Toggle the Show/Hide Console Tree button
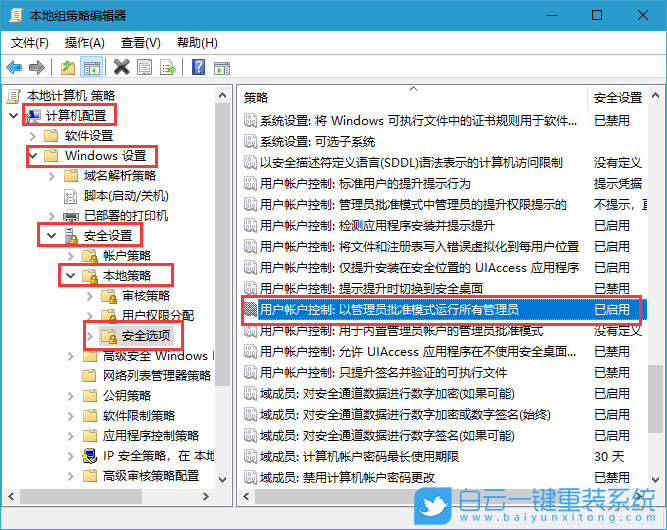 point(91,67)
